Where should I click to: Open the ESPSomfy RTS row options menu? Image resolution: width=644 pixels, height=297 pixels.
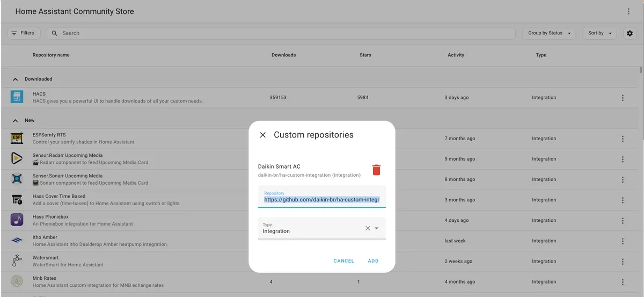pos(623,139)
